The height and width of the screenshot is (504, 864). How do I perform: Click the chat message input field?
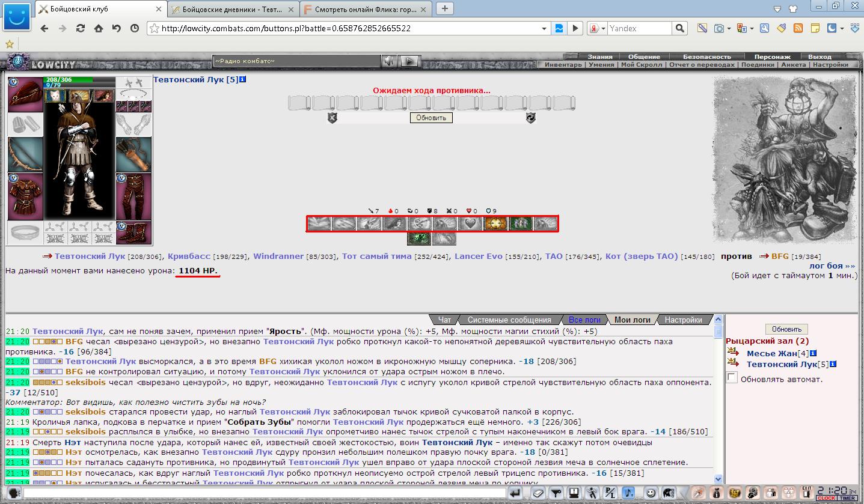[x=265, y=493]
